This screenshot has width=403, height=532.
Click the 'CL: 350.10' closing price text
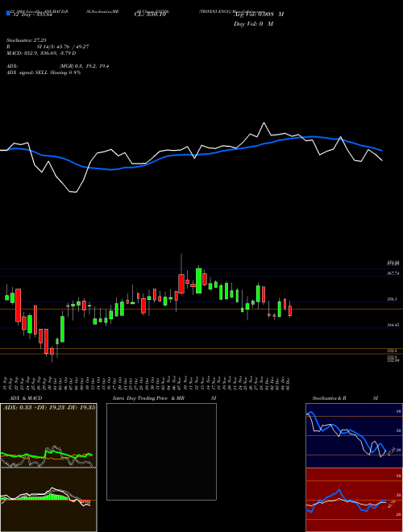pyautogui.click(x=150, y=15)
